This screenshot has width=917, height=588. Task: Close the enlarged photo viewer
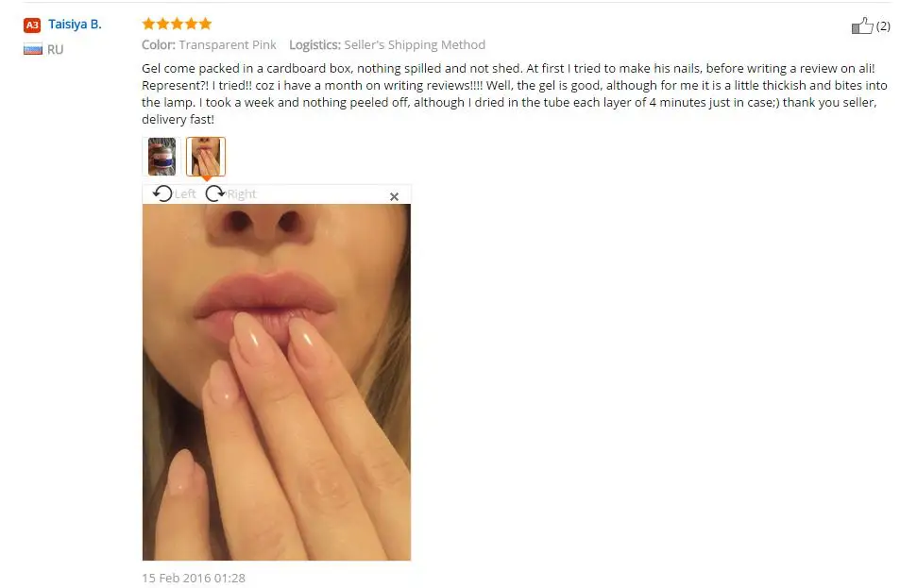[x=394, y=197]
